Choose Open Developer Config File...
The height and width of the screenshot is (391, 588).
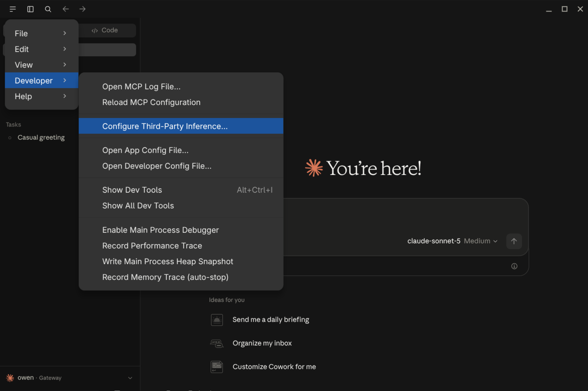click(x=181, y=166)
